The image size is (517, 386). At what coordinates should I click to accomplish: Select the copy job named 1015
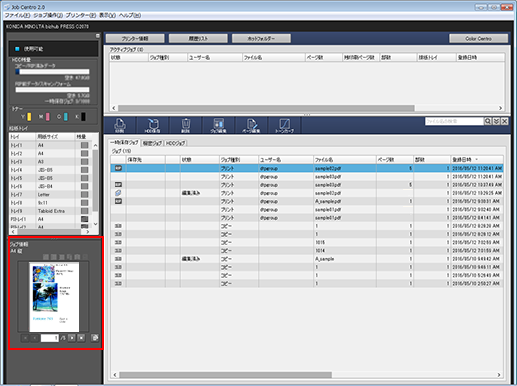307,242
